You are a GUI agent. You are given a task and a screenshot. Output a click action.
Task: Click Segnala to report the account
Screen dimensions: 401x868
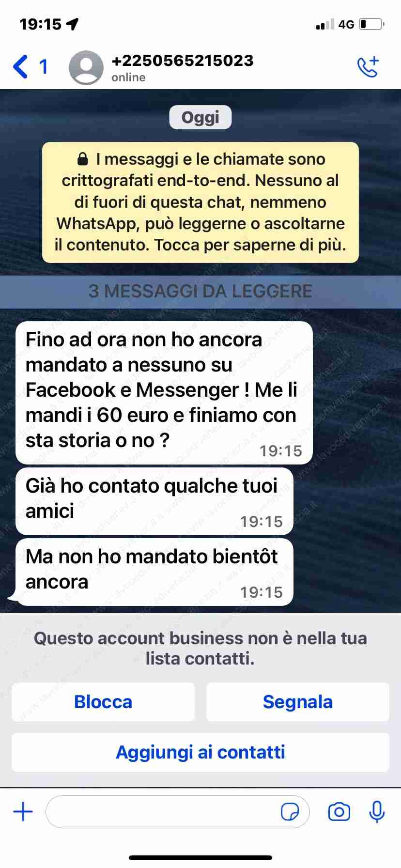[298, 702]
